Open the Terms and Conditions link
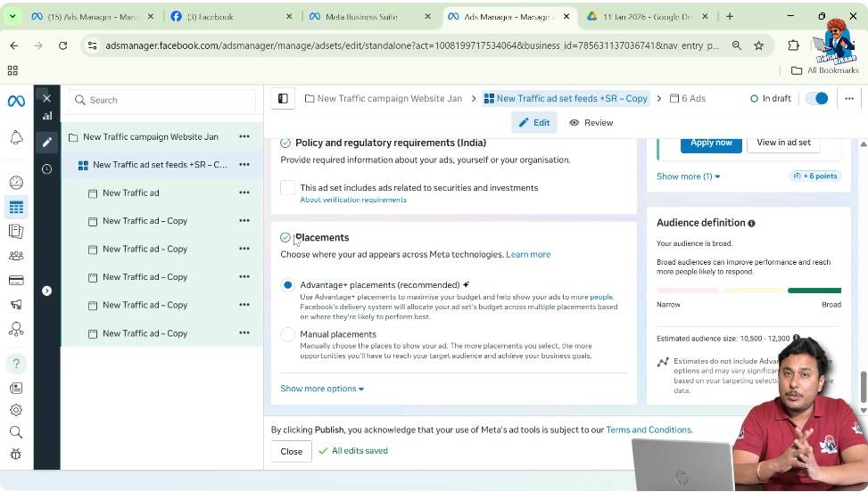The height and width of the screenshot is (492, 868). pos(649,430)
